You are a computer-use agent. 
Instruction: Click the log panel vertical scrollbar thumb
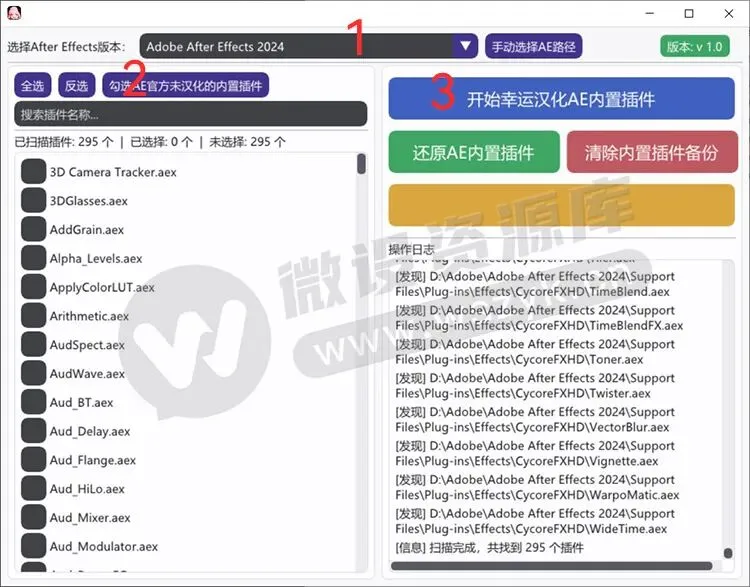coord(728,553)
